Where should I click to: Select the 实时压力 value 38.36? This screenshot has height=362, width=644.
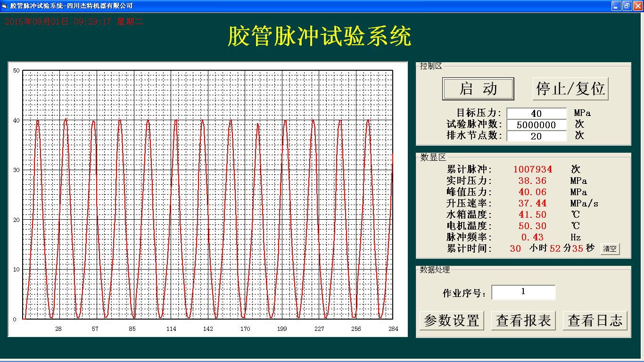(533, 181)
